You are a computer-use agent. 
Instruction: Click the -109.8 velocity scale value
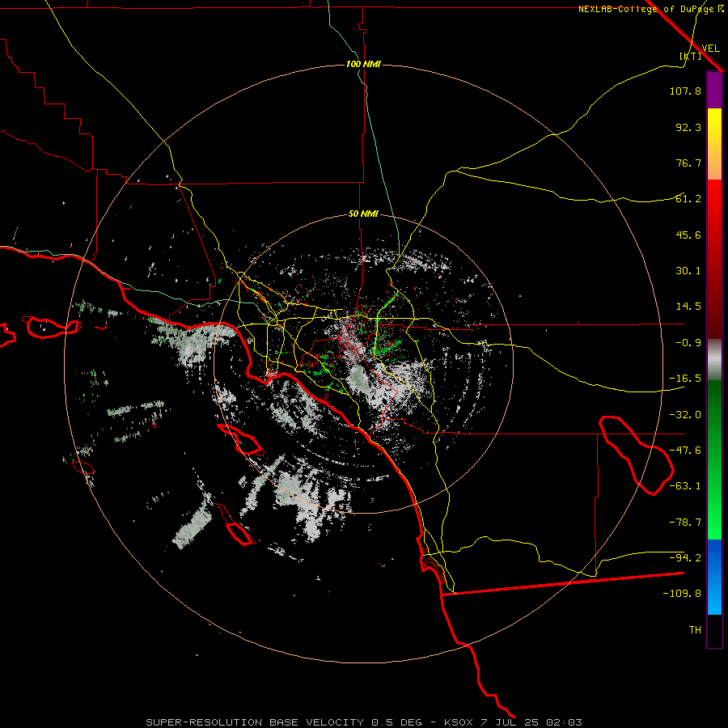pyautogui.click(x=682, y=594)
